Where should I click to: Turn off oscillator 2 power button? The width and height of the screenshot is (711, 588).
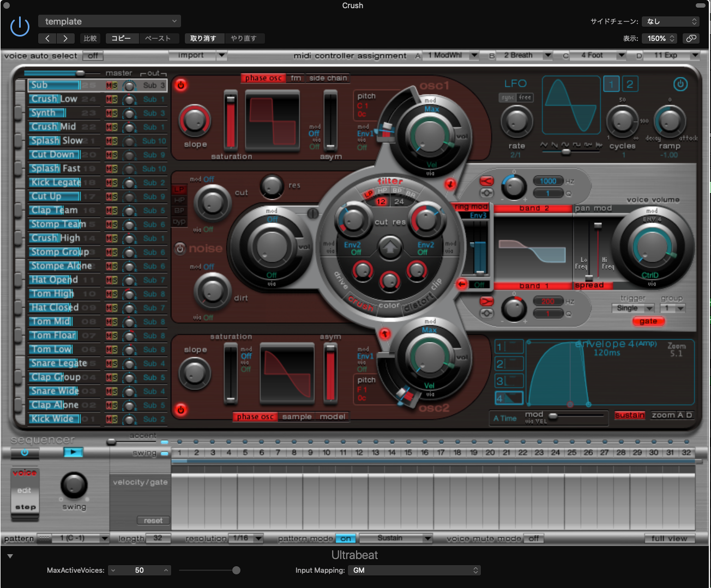180,410
